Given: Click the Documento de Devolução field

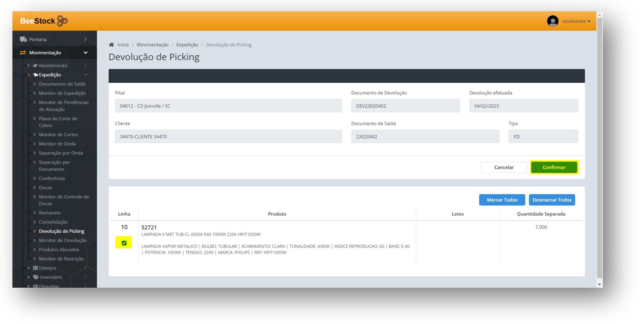Looking at the screenshot, I should [x=405, y=106].
